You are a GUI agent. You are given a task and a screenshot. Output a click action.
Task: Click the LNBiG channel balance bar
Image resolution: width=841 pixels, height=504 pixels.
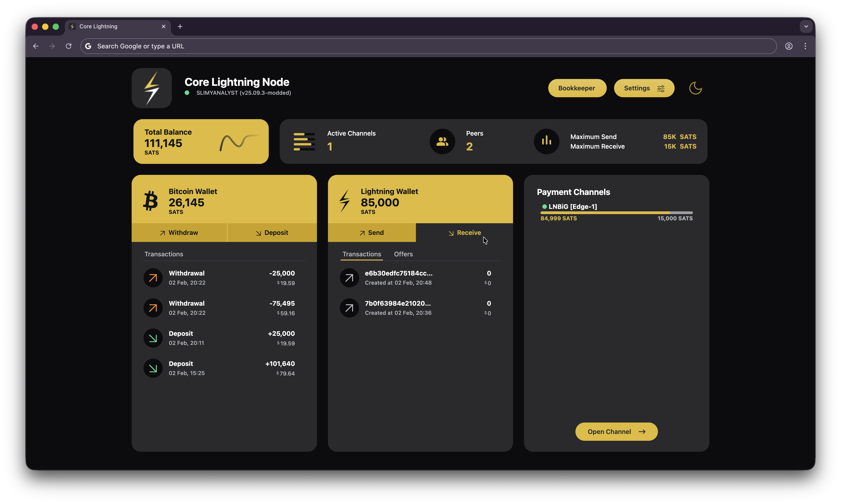pyautogui.click(x=616, y=213)
